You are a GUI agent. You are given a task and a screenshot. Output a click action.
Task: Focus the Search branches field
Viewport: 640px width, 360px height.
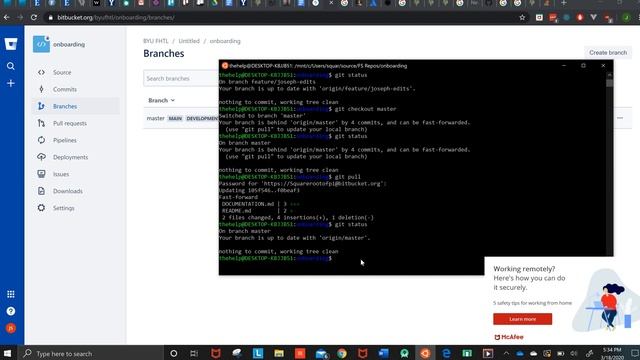181,78
